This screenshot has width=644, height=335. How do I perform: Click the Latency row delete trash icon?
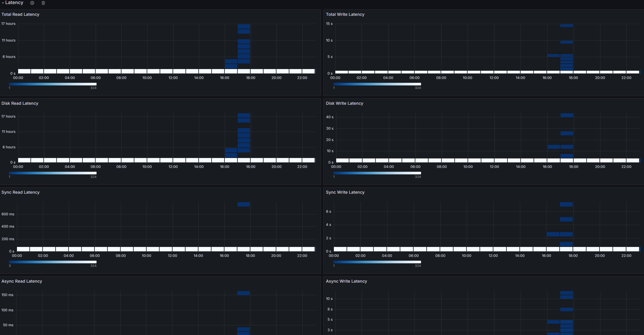coord(43,3)
